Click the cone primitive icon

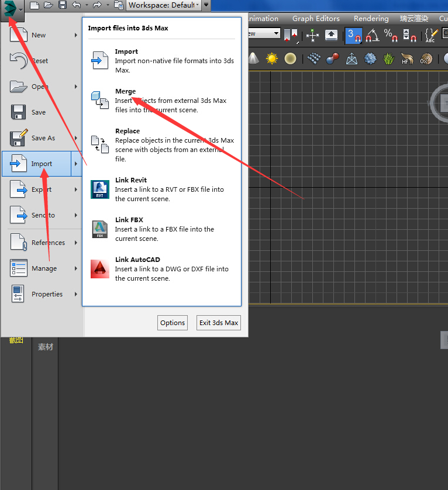[x=254, y=58]
